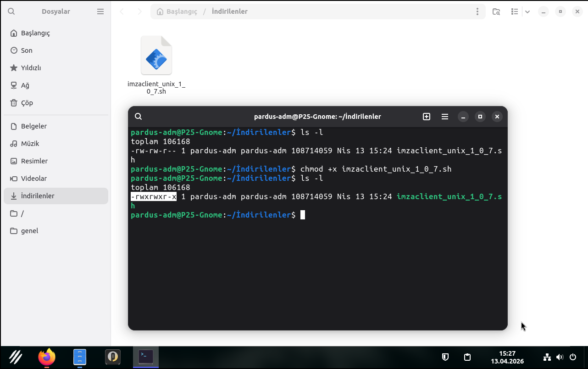Switch to Terminal in the taskbar

[146, 356]
